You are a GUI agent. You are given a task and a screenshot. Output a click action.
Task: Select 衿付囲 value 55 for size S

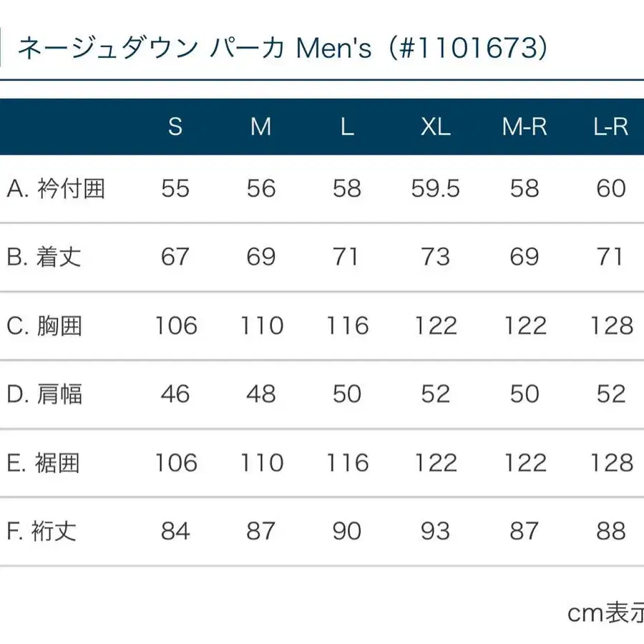coord(175,189)
